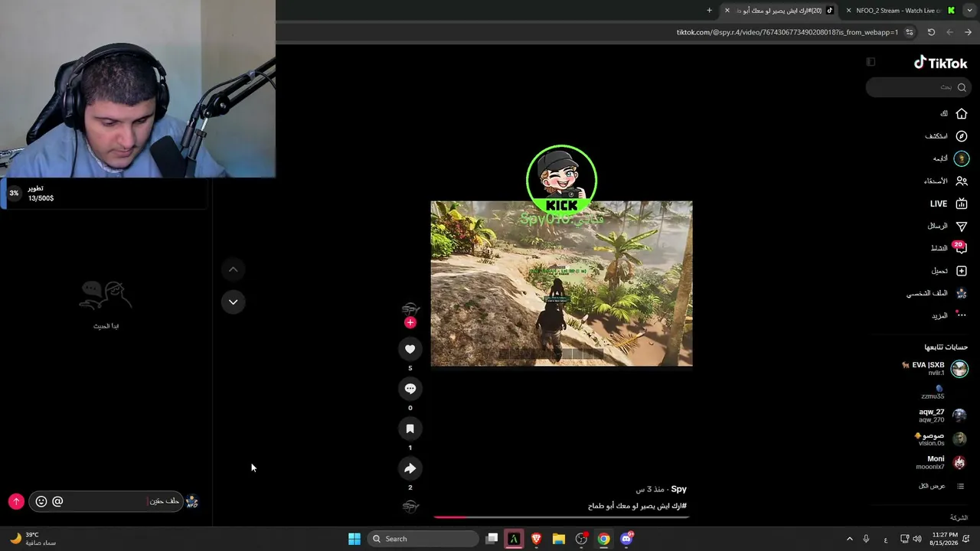The width and height of the screenshot is (980, 551).
Task: Open the followed account aqw_27
Action: coord(942,416)
